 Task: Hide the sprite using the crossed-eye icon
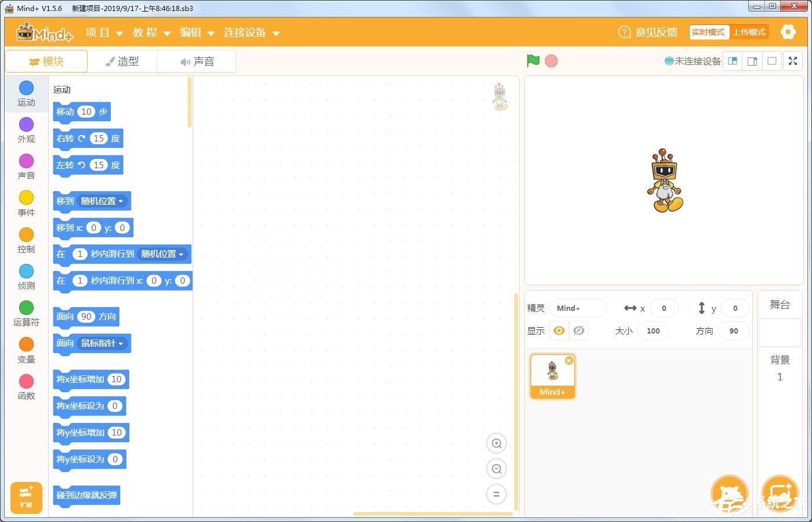[x=579, y=331]
